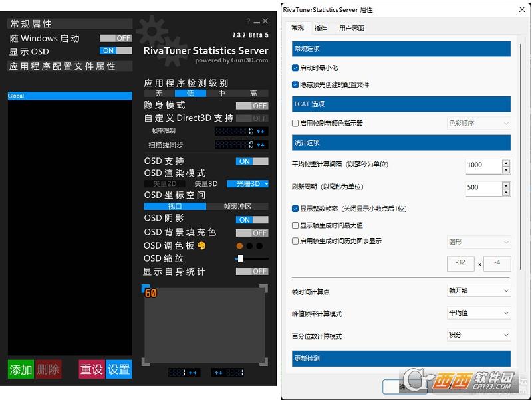The height and width of the screenshot is (400, 532).
Task: Check 隐藏预先创建的配置文件 checkbox
Action: coord(295,84)
